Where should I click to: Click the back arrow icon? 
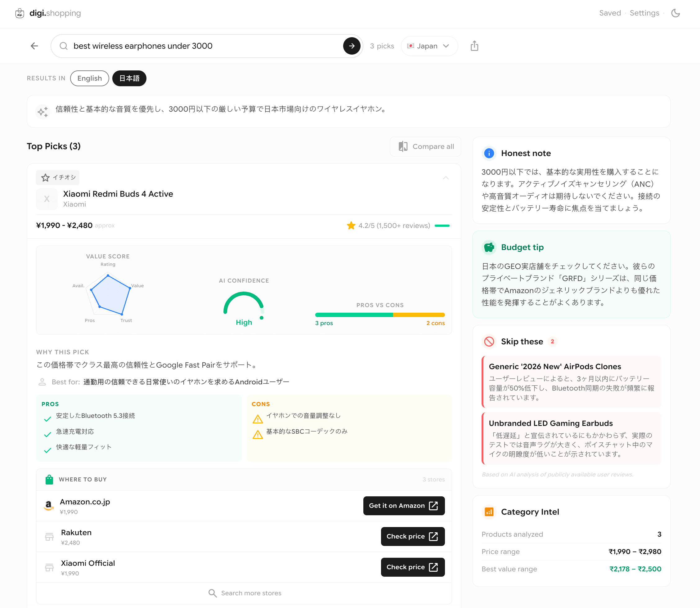click(x=34, y=46)
